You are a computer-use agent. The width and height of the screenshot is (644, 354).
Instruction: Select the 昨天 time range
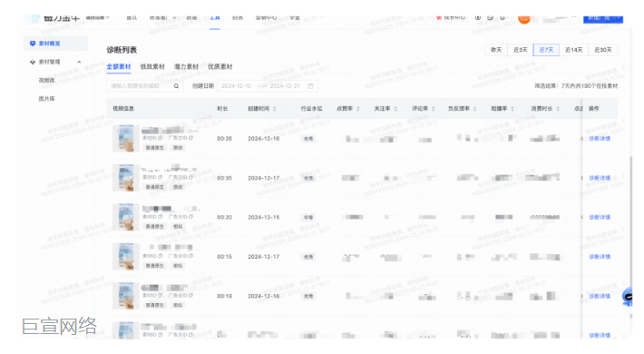click(496, 50)
